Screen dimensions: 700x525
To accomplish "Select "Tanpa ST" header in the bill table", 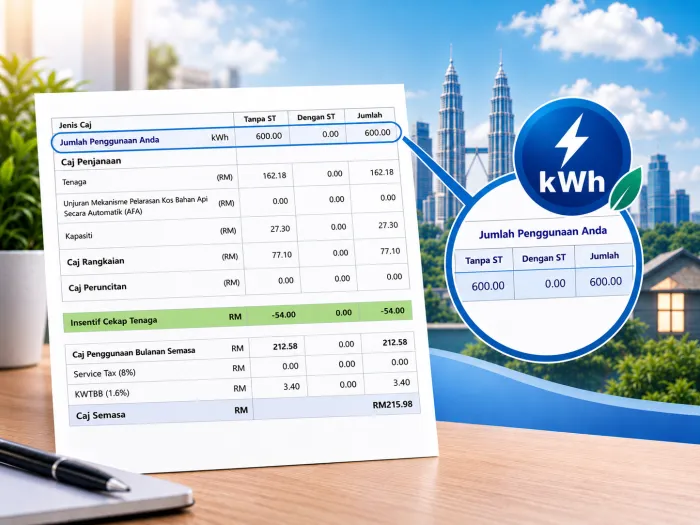I will tap(260, 119).
